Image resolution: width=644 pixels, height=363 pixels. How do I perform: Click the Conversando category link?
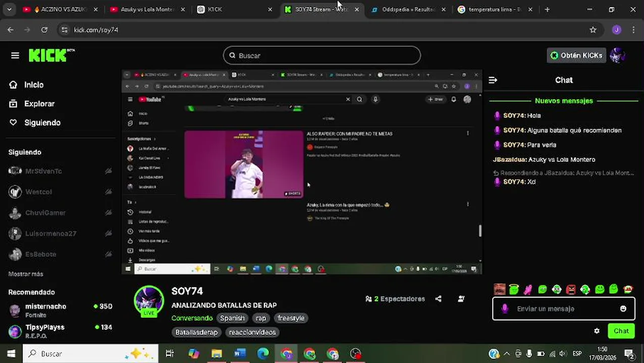point(192,318)
